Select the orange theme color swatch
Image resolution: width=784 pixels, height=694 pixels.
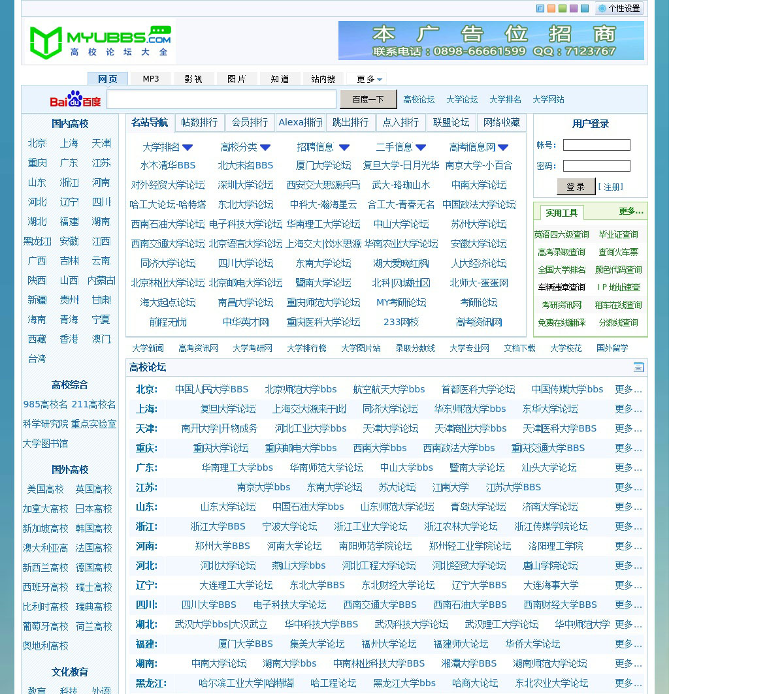click(x=551, y=8)
